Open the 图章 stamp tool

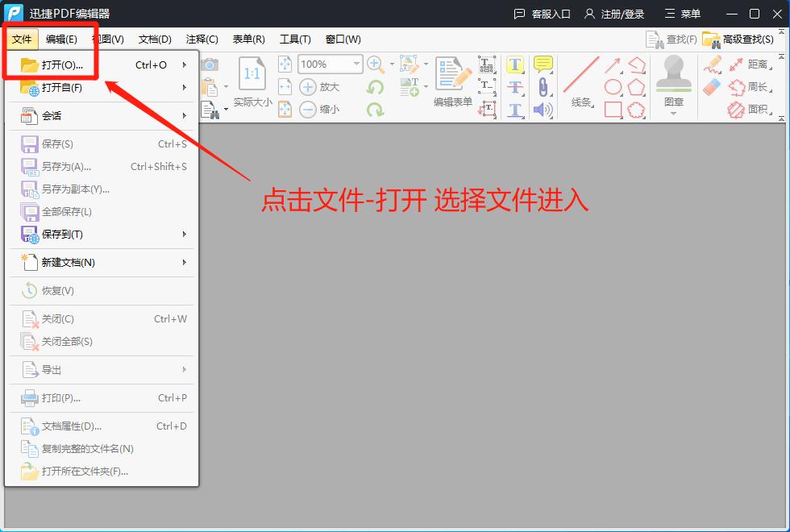pos(672,89)
